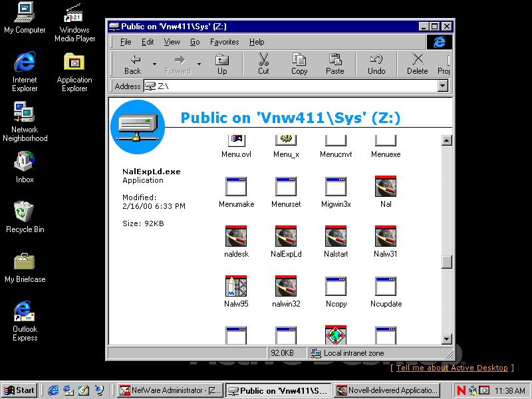The height and width of the screenshot is (399, 532).
Task: Click the Up toolbar button
Action: (222, 64)
